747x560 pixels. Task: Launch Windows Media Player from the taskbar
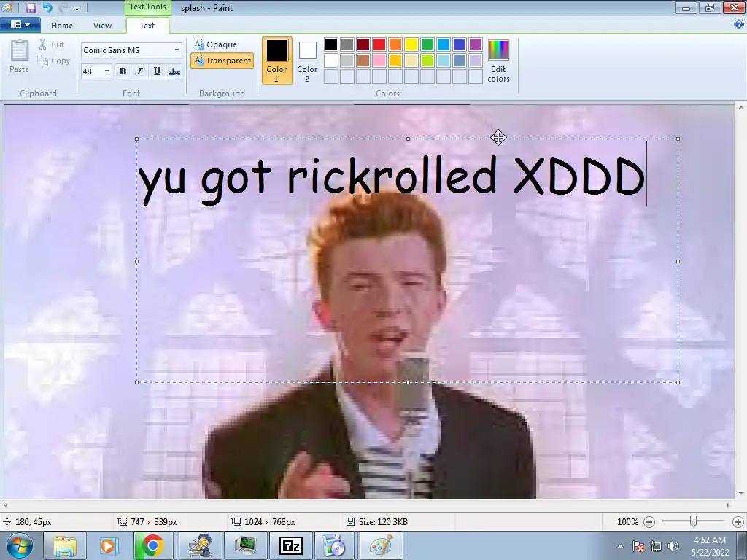108,545
